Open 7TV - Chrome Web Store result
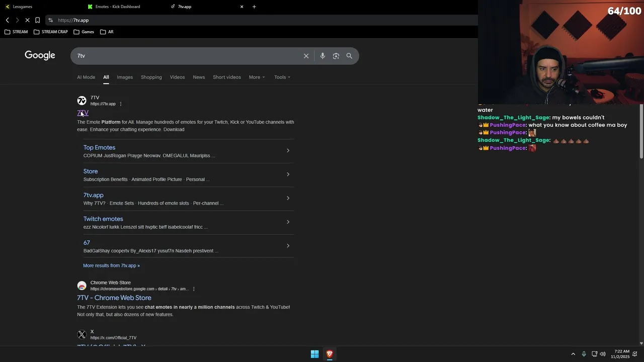This screenshot has height=362, width=644. tap(114, 298)
